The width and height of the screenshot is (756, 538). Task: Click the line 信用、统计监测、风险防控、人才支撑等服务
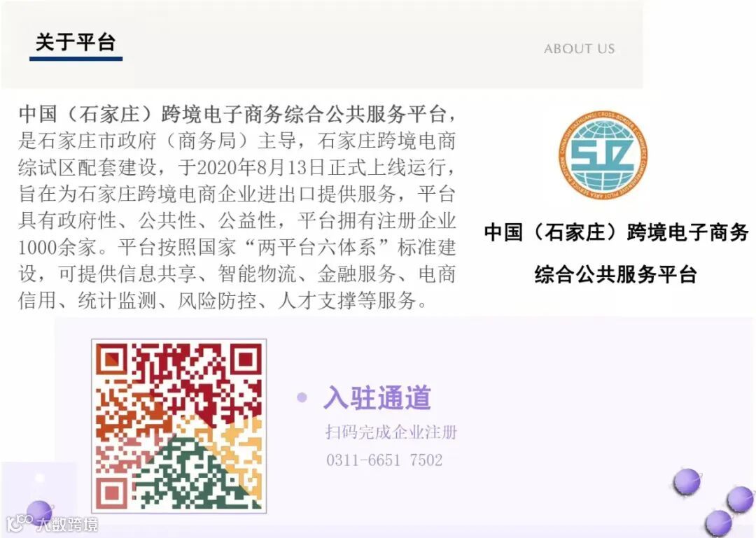[x=223, y=300]
